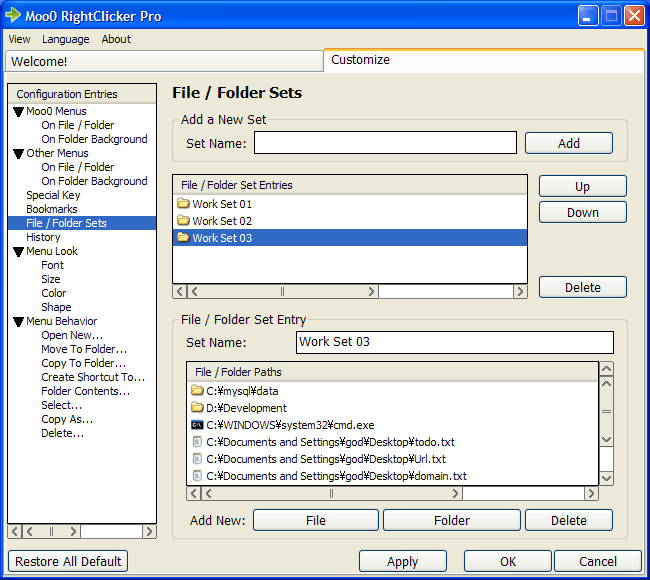Image resolution: width=650 pixels, height=580 pixels.
Task: Select the Customize tab
Action: click(483, 60)
